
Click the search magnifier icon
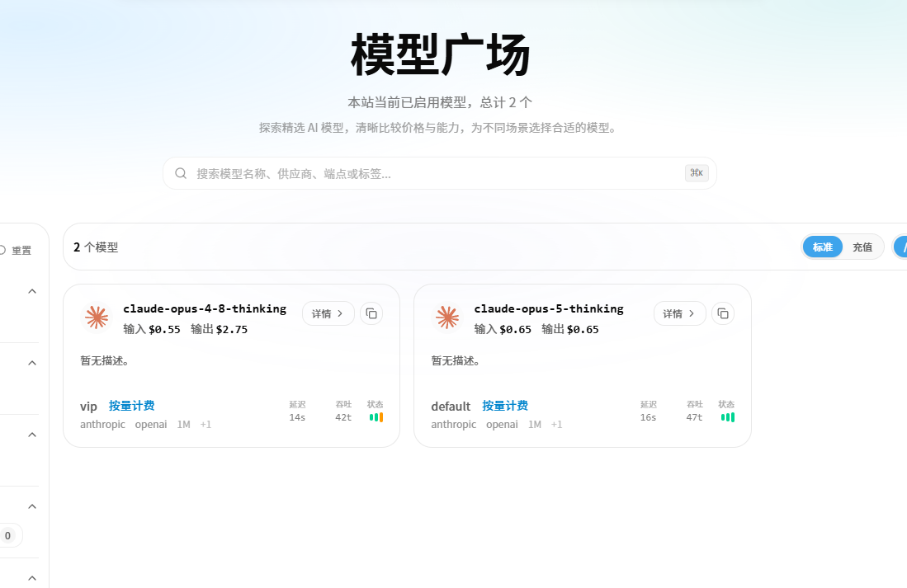click(x=181, y=173)
